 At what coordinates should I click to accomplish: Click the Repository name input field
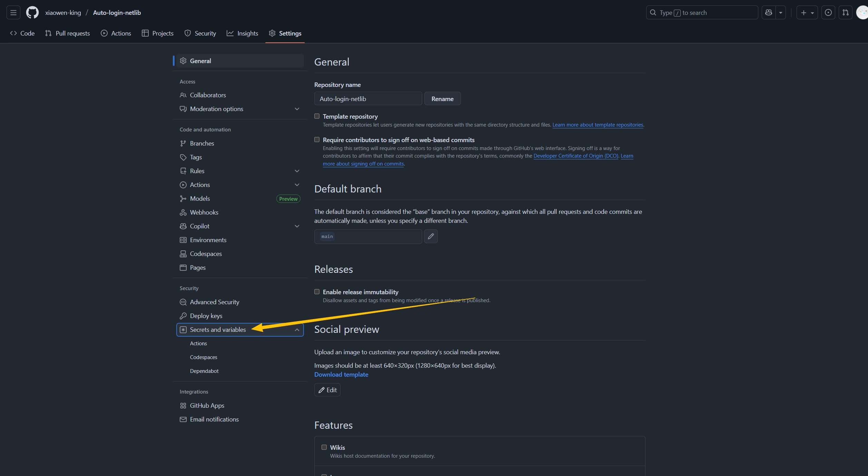click(368, 99)
